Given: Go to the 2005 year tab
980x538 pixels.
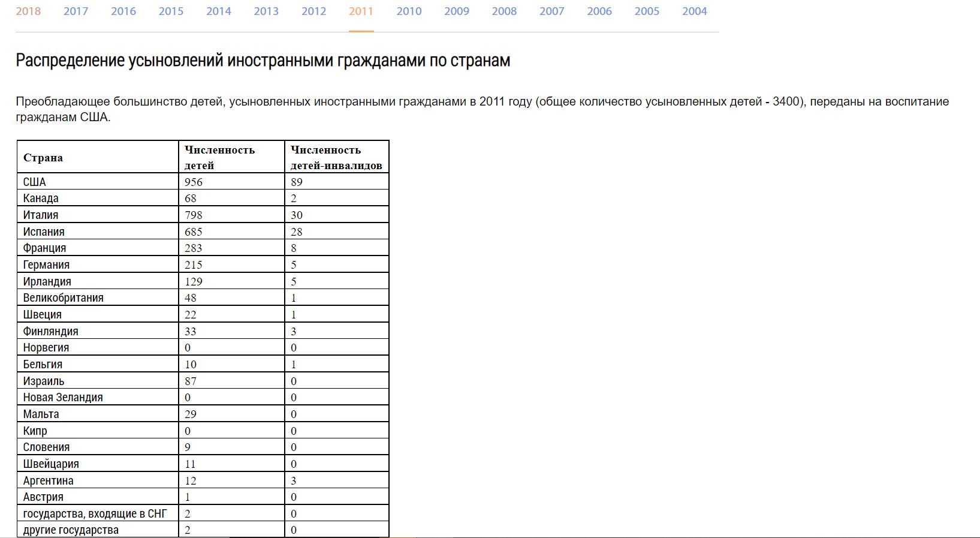Looking at the screenshot, I should [x=647, y=11].
